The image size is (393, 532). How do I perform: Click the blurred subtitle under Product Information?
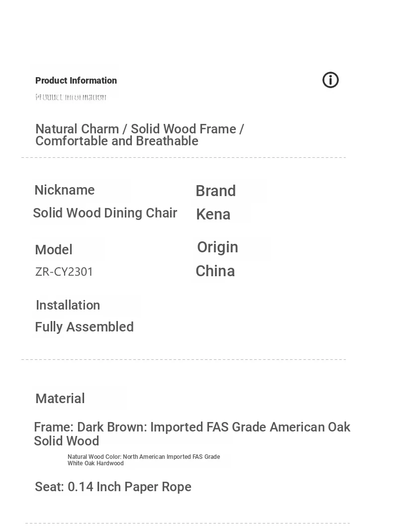pos(71,98)
